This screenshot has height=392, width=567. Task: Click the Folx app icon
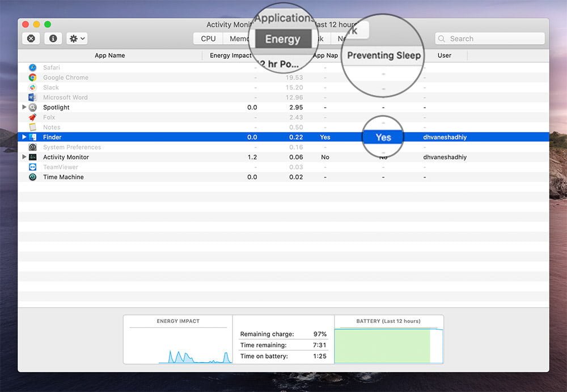[x=33, y=117]
